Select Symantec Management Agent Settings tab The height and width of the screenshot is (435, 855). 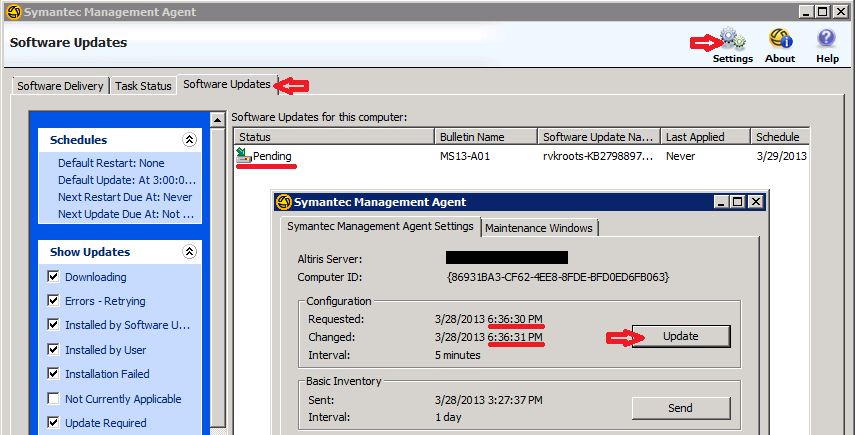(380, 226)
